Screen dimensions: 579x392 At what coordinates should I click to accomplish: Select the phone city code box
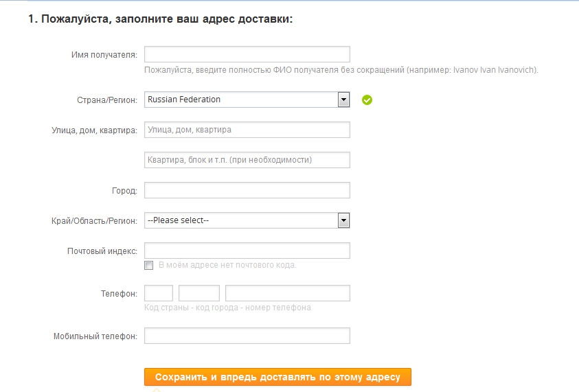click(199, 293)
